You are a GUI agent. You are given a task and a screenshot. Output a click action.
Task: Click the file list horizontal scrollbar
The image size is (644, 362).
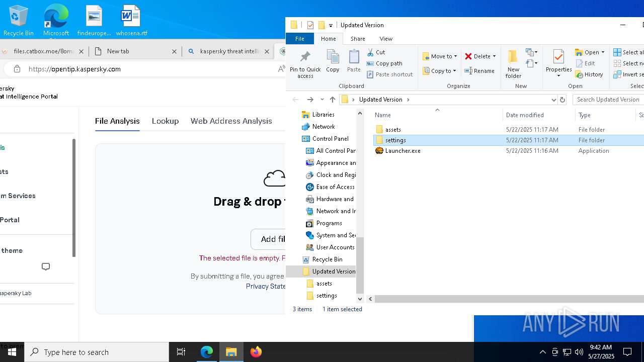point(509,299)
